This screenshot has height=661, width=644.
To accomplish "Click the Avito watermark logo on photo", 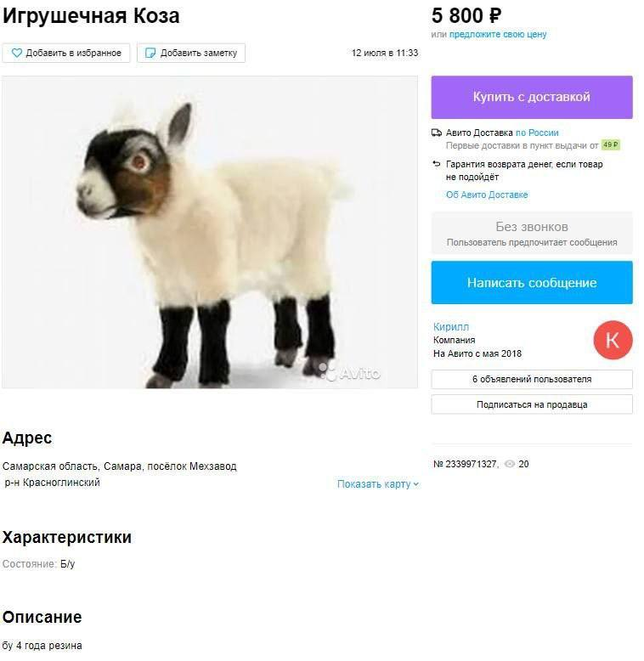I will click(x=349, y=373).
